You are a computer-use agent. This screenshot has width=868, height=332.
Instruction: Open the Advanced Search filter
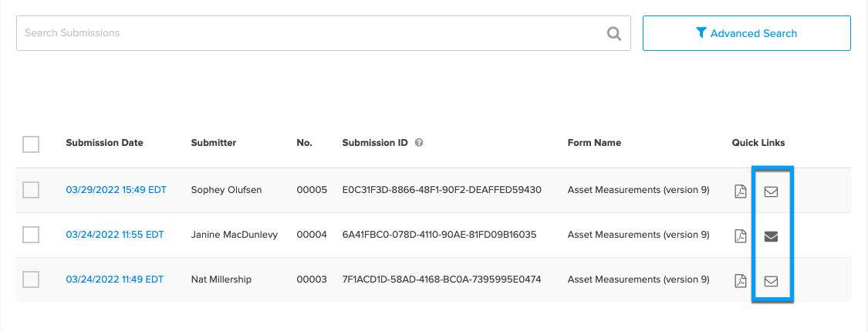pos(746,33)
